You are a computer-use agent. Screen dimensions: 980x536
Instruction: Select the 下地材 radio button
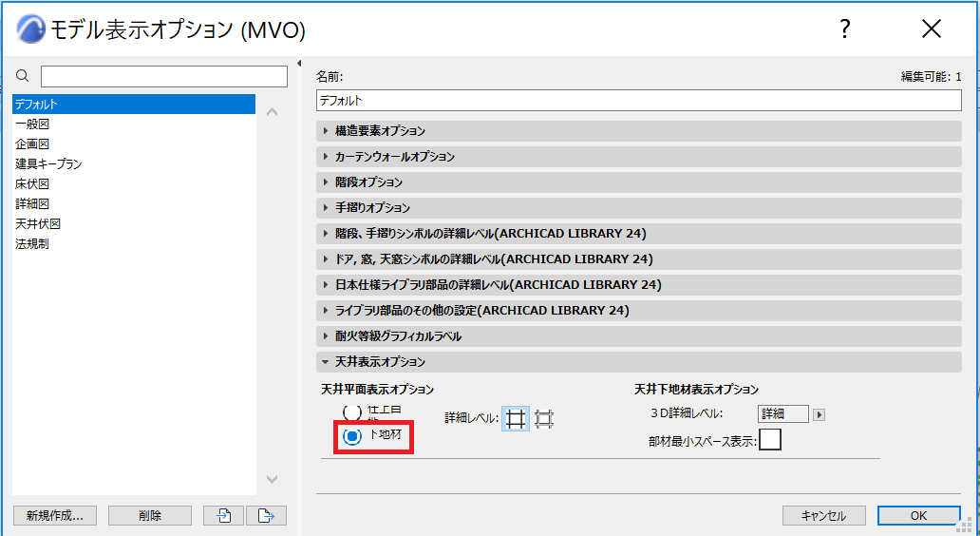(x=352, y=436)
